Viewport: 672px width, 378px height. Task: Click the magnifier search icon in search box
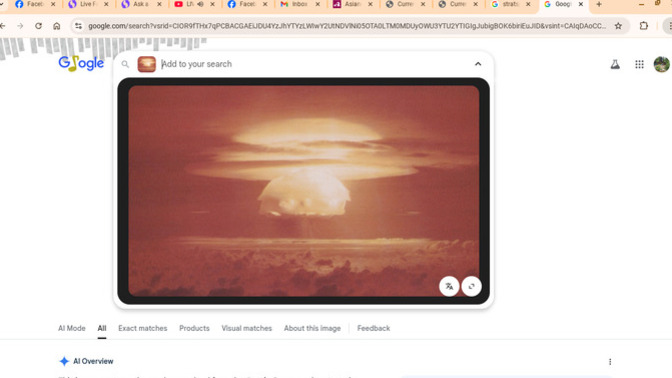click(x=125, y=64)
